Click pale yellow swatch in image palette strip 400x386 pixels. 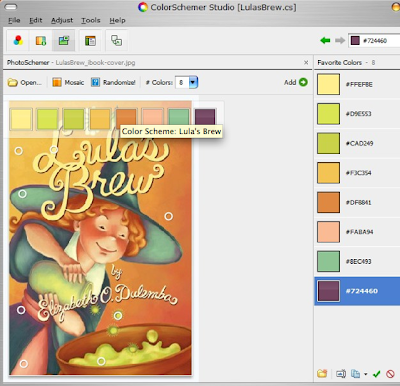(21, 119)
